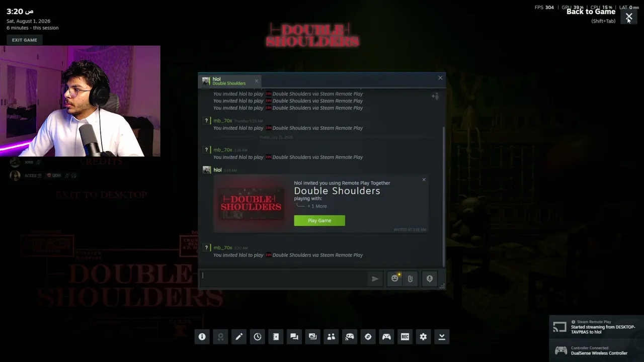Click the Double Shoulders invite thumbnail

[x=251, y=203]
